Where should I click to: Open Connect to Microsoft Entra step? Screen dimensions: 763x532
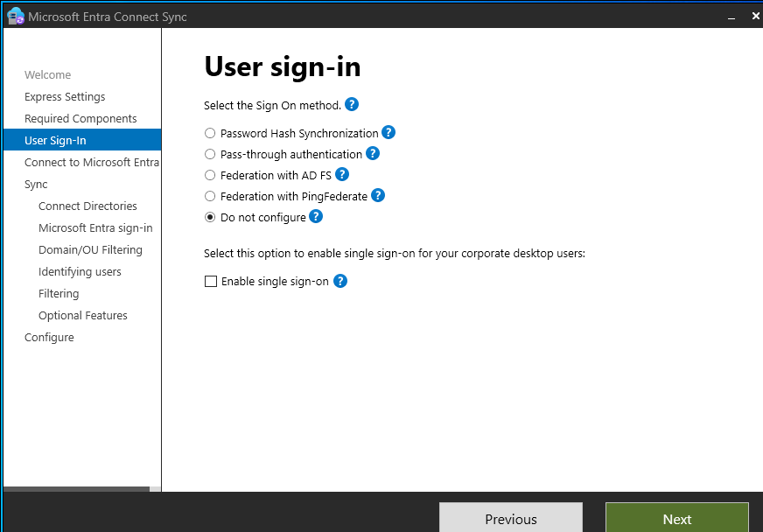coord(92,162)
